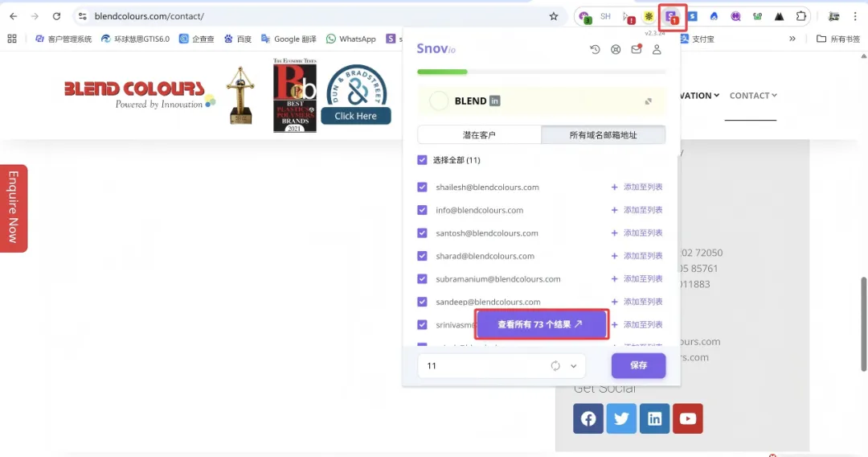Open Chrome's three-dot menu

click(854, 16)
